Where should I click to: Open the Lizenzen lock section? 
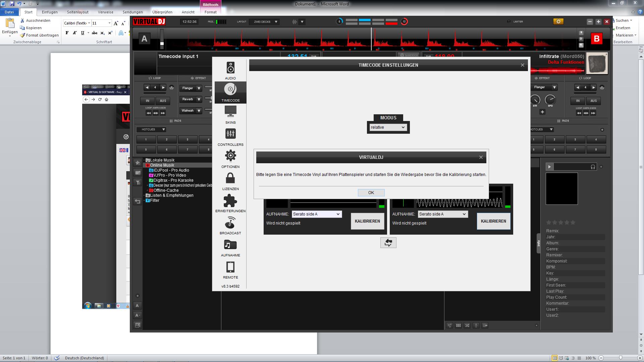point(230,181)
